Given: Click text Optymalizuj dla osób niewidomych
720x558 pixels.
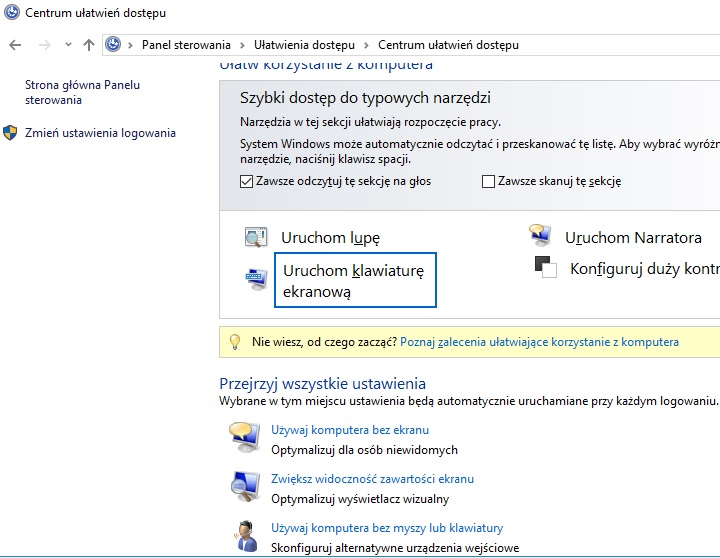Looking at the screenshot, I should [x=364, y=450].
